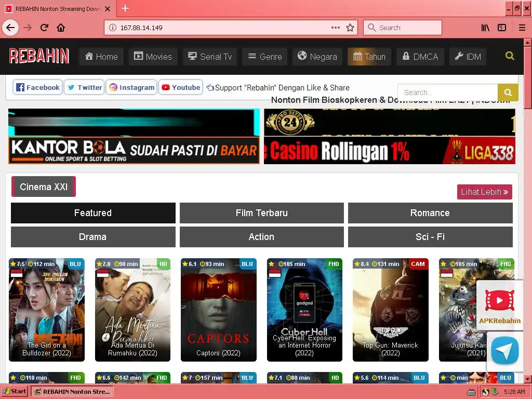Close the REBAHIN browser tab
The width and height of the screenshot is (532, 399).
pyautogui.click(x=108, y=9)
